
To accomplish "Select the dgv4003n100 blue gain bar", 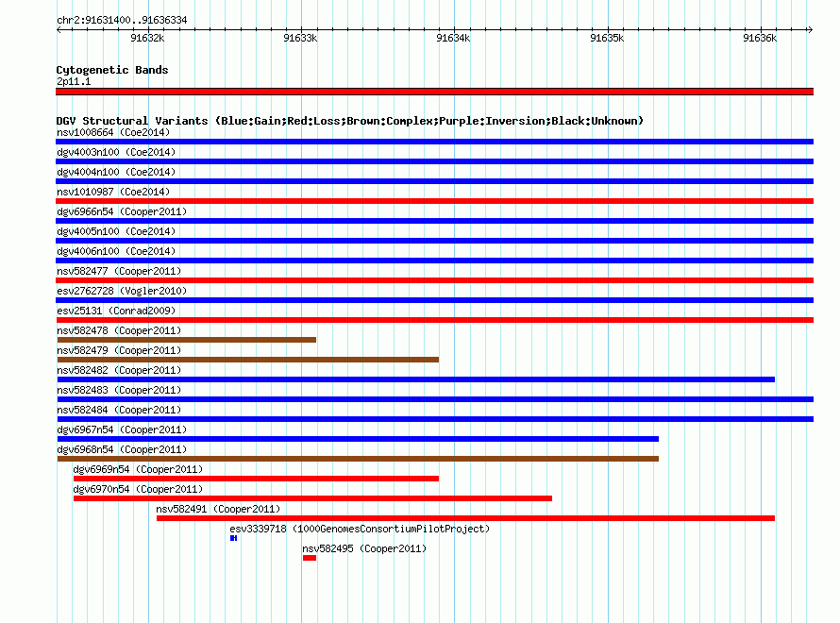I will [434, 161].
